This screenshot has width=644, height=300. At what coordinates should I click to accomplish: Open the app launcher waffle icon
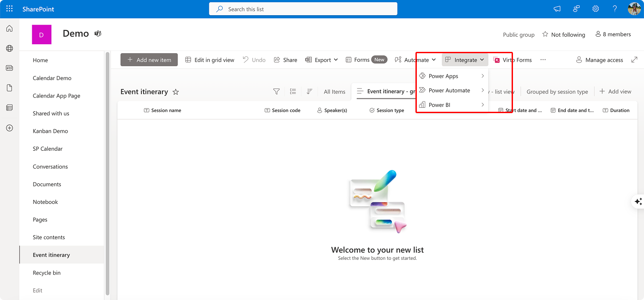pos(9,9)
